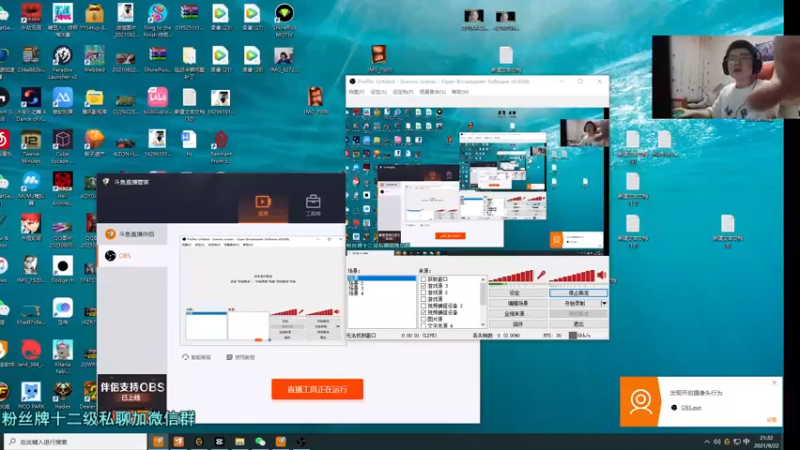Image resolution: width=800 pixels, height=450 pixels.
Task: Show hidden tray icons chevron
Action: click(x=707, y=442)
